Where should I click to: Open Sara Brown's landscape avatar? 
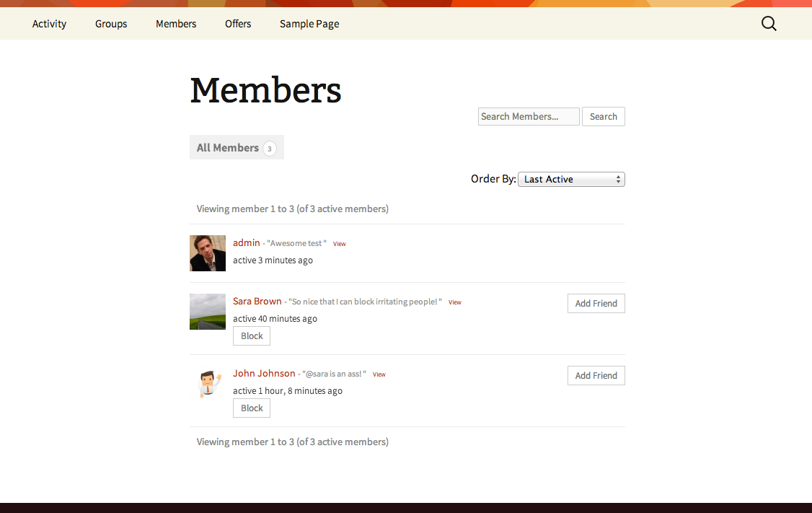208,312
